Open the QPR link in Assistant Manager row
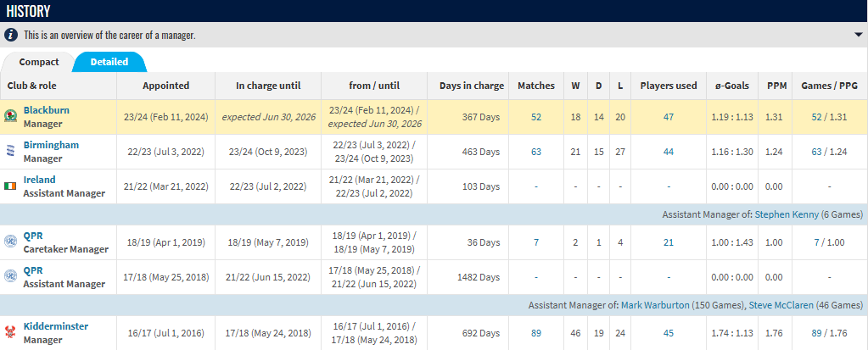The image size is (868, 350). click(x=33, y=270)
